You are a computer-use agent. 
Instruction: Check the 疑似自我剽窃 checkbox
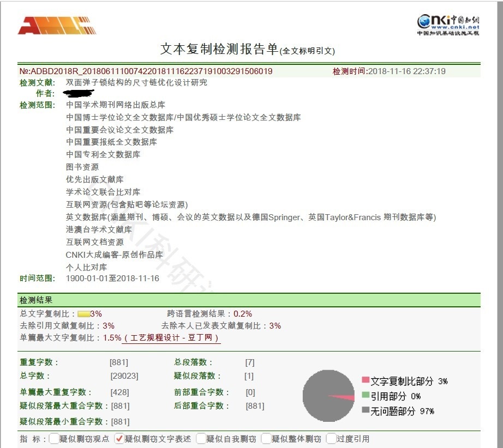click(x=201, y=438)
